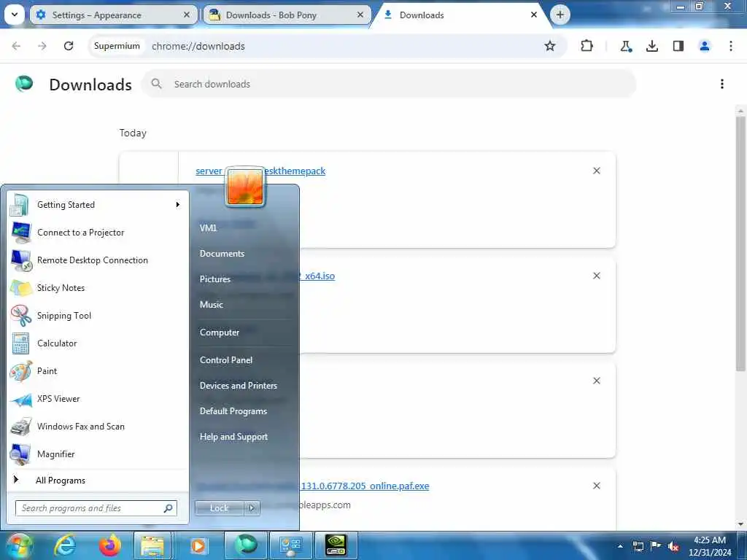Open Calculator from Start menu
747x560 pixels.
98,343
